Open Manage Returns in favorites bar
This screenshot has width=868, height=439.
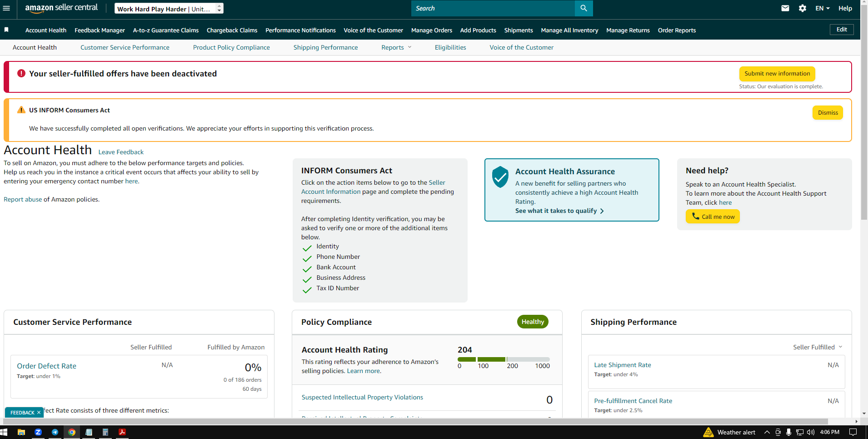tap(628, 30)
